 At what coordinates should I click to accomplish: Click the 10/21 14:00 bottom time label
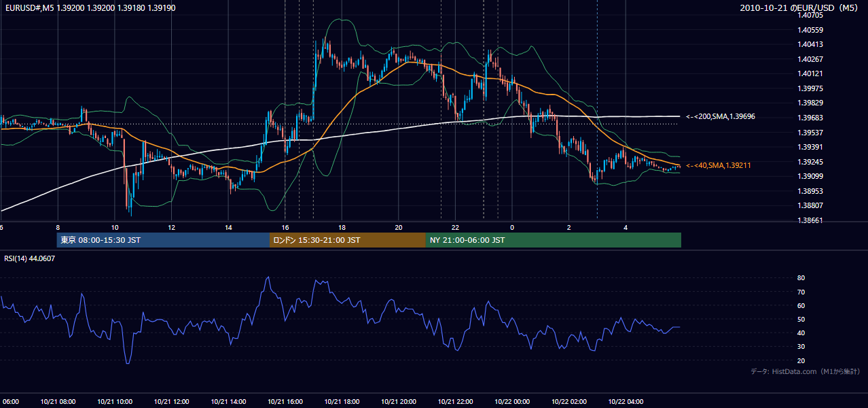coord(228,401)
